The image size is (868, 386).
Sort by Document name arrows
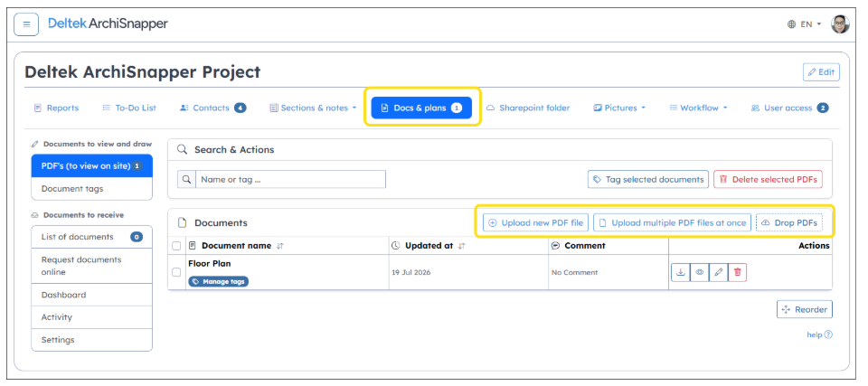[280, 246]
